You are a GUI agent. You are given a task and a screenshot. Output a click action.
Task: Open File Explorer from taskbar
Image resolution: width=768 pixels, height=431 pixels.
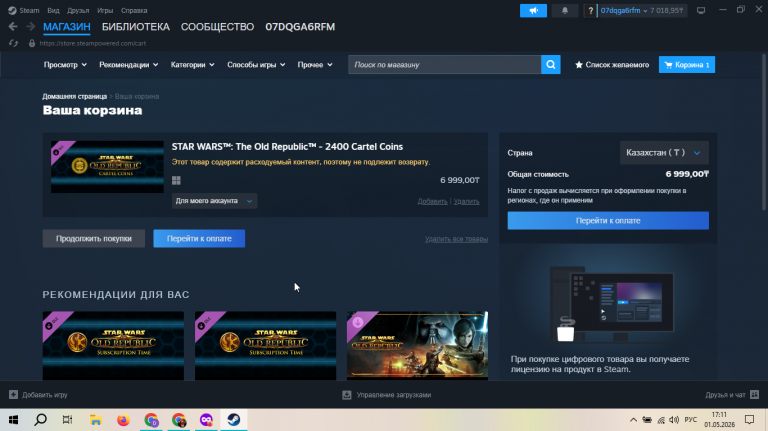click(x=96, y=420)
